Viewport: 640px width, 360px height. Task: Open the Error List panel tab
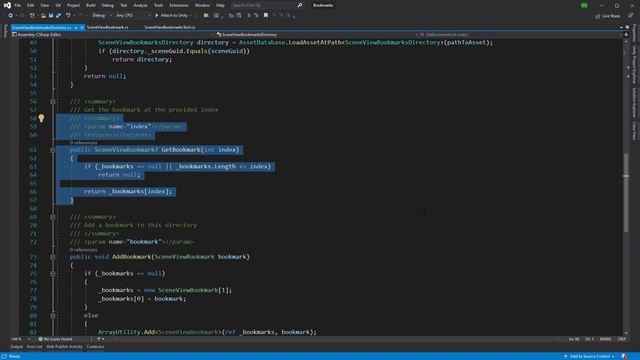click(34, 347)
